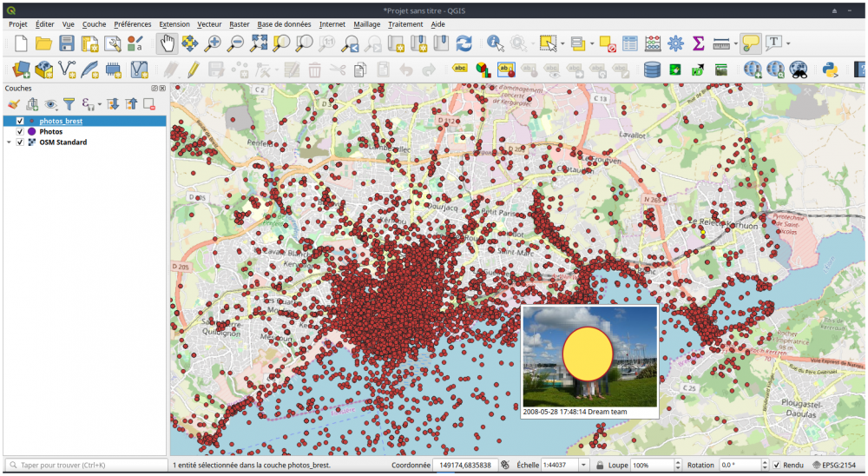
Task: Click the EPSG:2154 projection button
Action: [x=838, y=466]
